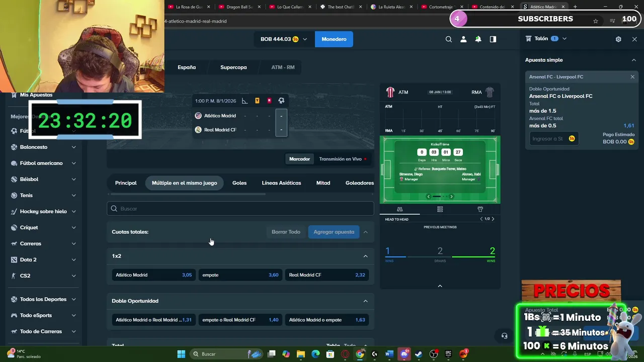This screenshot has width=644, height=362.
Task: Click the Agregar apuesta button
Action: (x=334, y=232)
